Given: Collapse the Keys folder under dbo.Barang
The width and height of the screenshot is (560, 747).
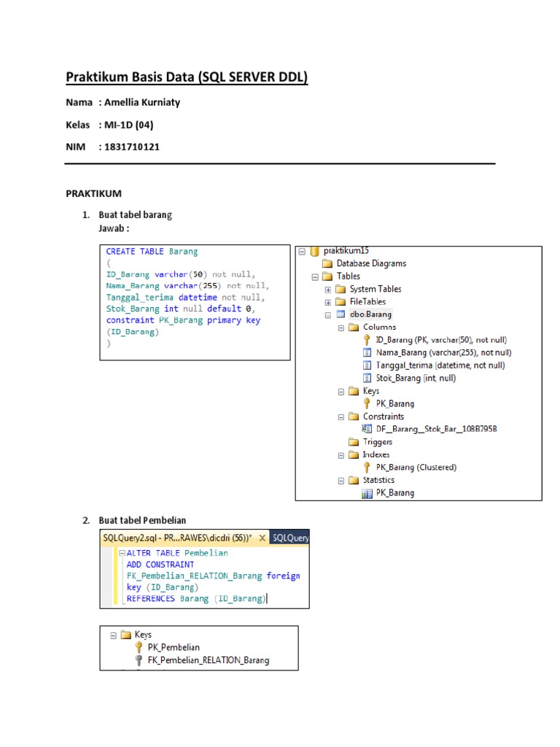Looking at the screenshot, I should click(341, 392).
